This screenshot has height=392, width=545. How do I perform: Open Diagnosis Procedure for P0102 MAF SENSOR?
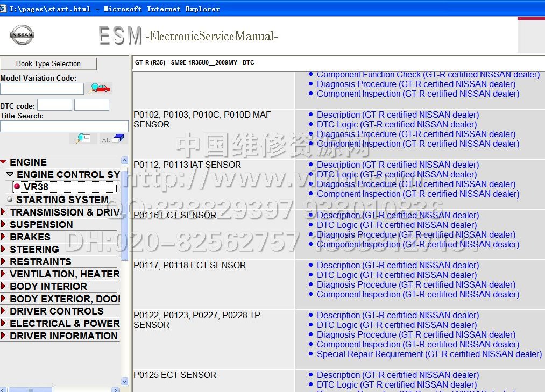416,134
